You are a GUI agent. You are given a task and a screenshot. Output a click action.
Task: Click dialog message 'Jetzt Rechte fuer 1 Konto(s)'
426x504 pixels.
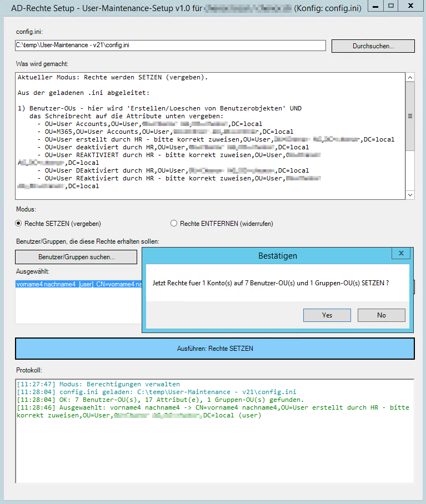pyautogui.click(x=270, y=283)
